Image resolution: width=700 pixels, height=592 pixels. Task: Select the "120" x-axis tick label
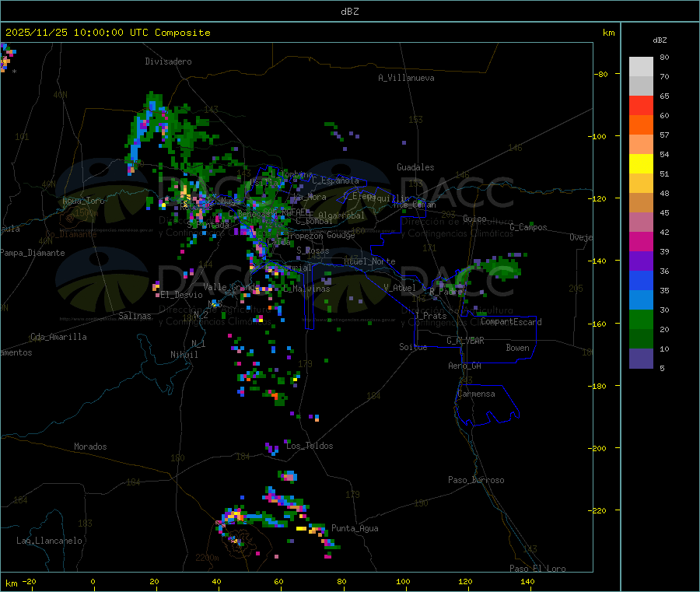coord(465,581)
